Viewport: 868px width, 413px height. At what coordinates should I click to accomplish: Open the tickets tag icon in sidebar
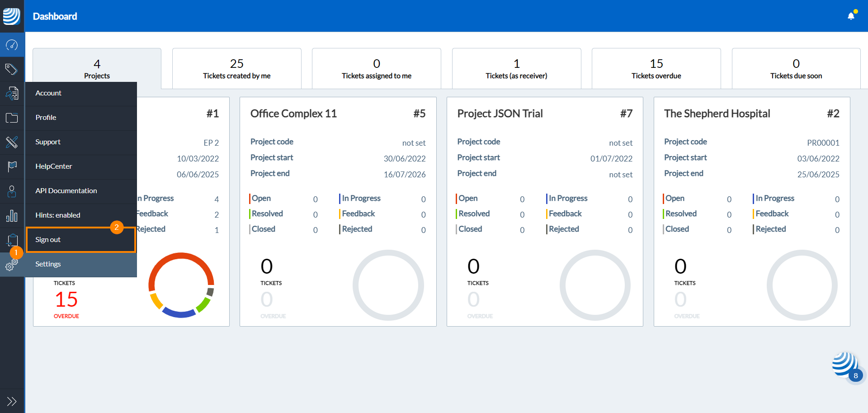12,69
